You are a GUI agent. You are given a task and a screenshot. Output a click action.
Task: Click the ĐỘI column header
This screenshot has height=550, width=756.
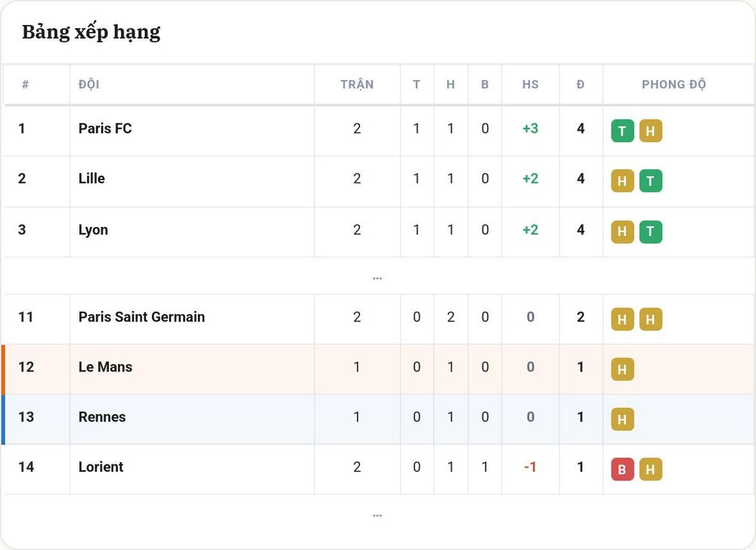[x=88, y=85]
